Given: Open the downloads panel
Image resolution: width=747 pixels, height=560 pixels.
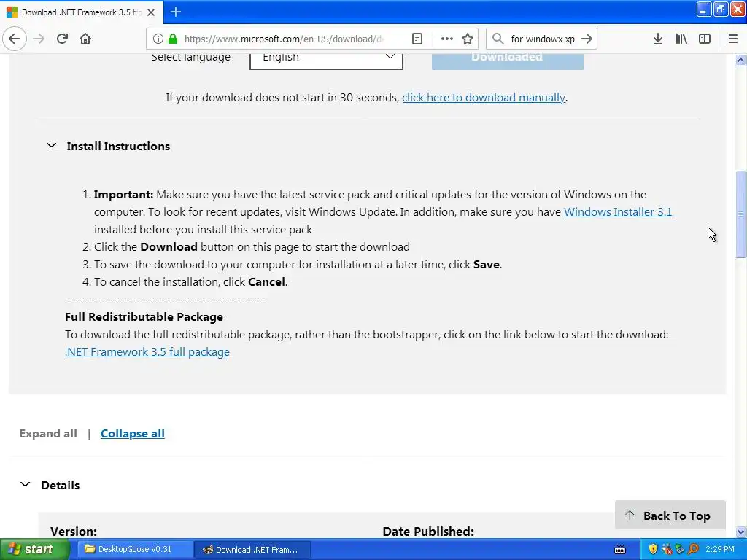Looking at the screenshot, I should (x=657, y=39).
